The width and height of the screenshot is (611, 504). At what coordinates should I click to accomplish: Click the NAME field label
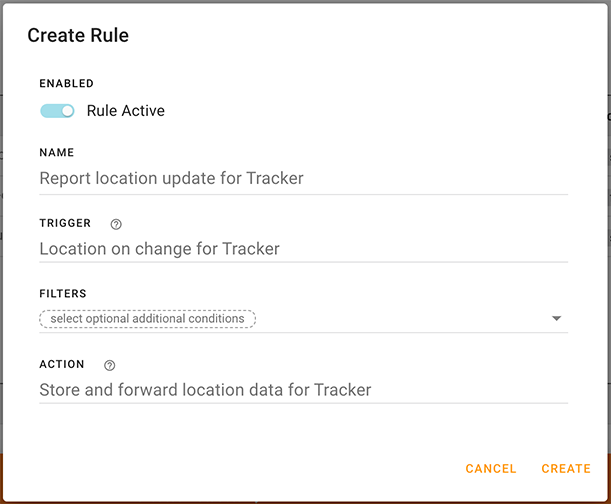57,153
